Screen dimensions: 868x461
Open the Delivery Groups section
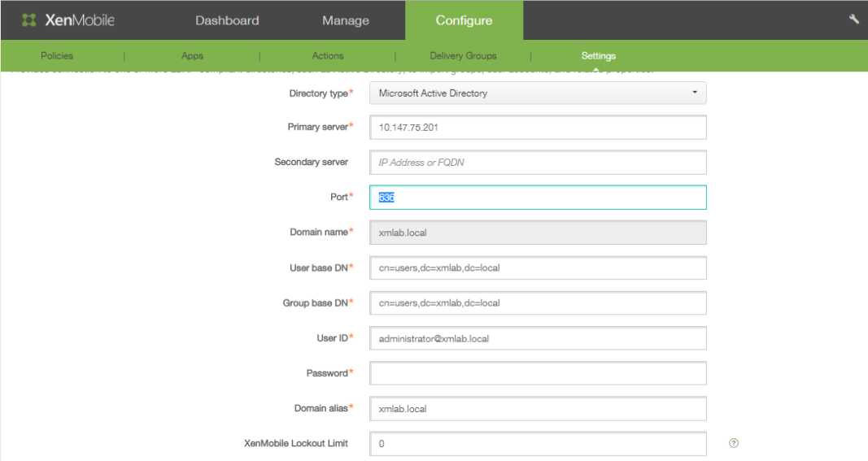click(x=463, y=56)
